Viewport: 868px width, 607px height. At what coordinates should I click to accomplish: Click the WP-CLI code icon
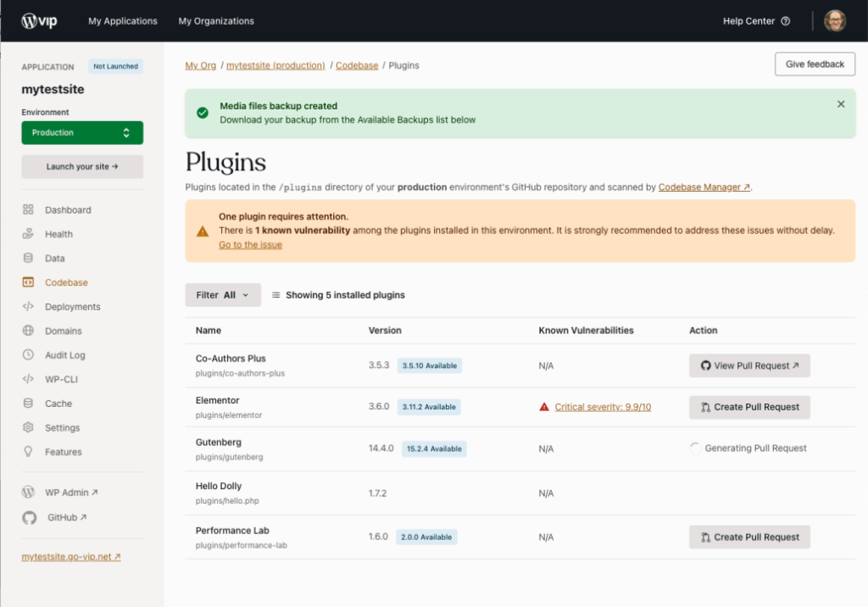tap(28, 379)
